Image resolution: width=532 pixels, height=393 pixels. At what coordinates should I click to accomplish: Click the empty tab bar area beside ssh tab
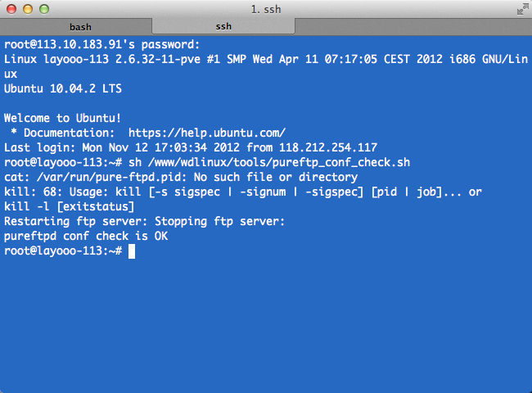413,27
